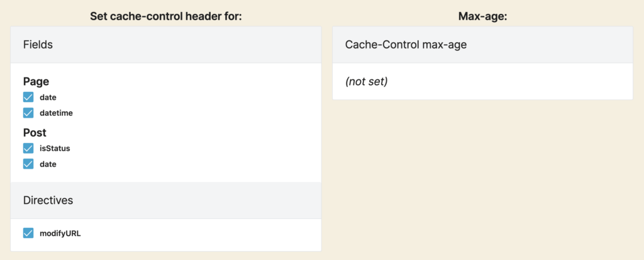The width and height of the screenshot is (644, 260).
Task: Click the datetime field label
Action: (x=56, y=113)
